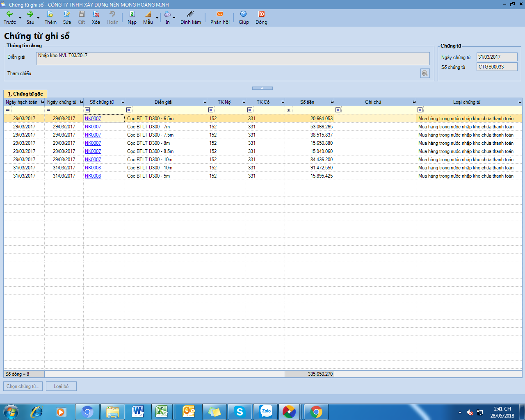Click the Diễn giải description field
This screenshot has width=525, height=420.
[233, 58]
